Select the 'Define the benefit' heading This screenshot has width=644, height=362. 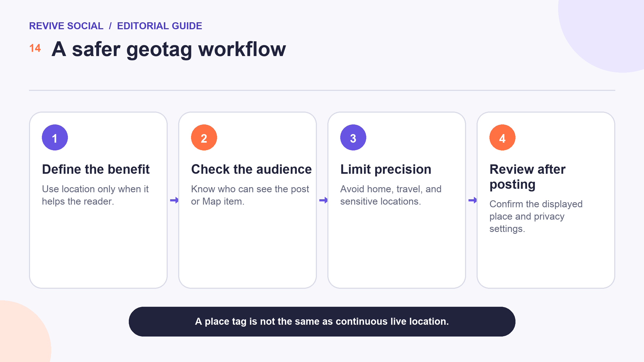pos(96,169)
